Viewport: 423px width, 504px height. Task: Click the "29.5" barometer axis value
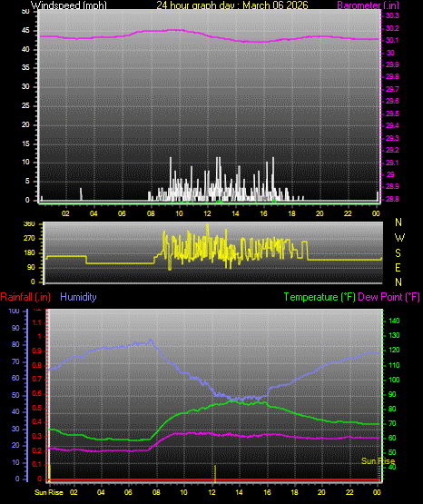click(x=392, y=114)
